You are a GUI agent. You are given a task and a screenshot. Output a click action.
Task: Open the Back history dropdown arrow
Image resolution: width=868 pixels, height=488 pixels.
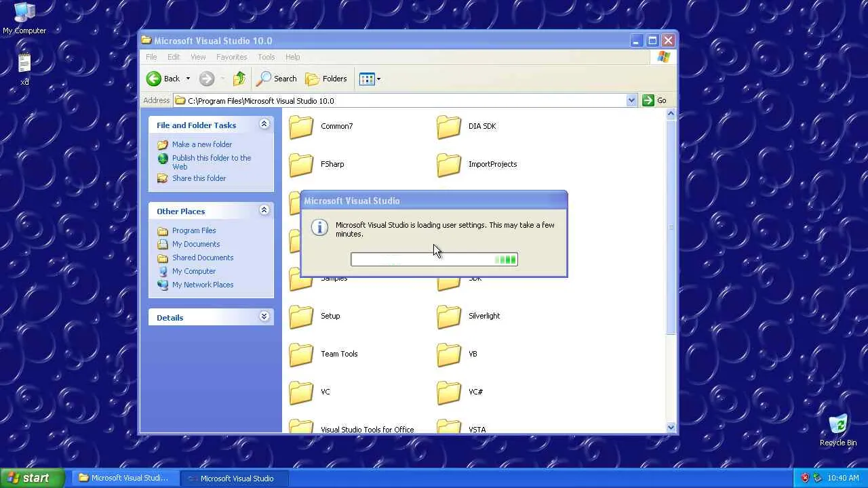(x=188, y=79)
